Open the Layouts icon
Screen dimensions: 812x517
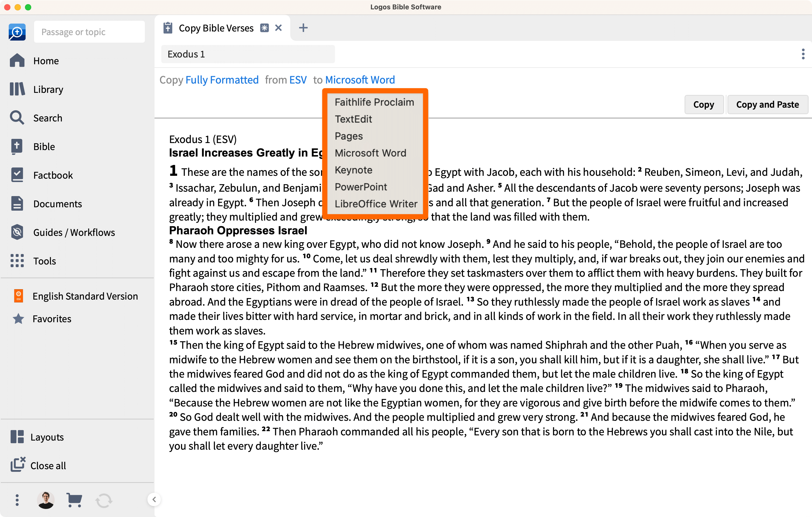(x=17, y=436)
